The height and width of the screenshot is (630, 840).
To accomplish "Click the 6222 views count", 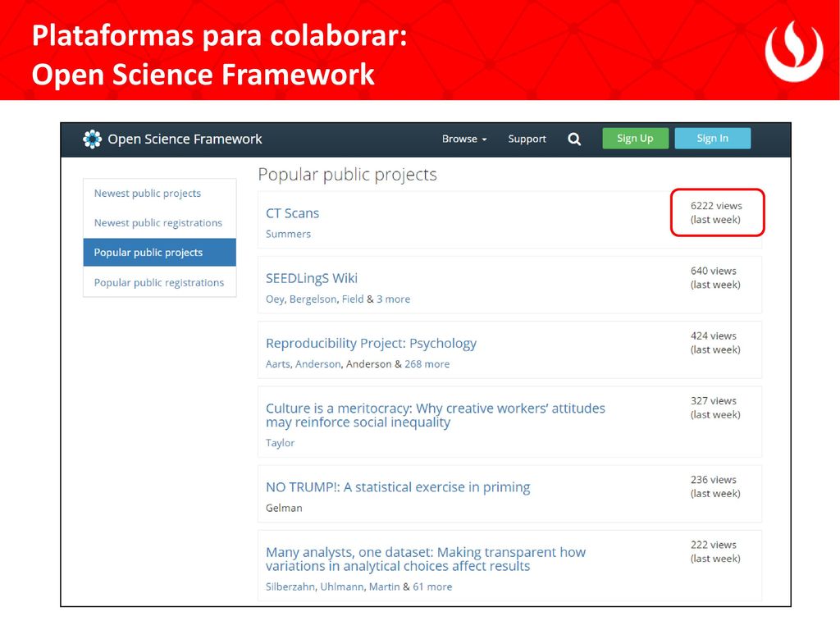I will (x=716, y=206).
